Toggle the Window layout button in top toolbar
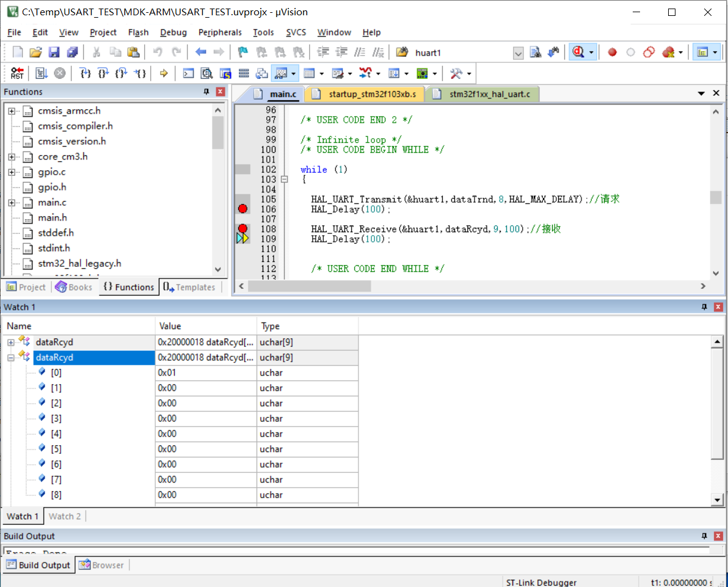The image size is (728, 587). (x=702, y=52)
